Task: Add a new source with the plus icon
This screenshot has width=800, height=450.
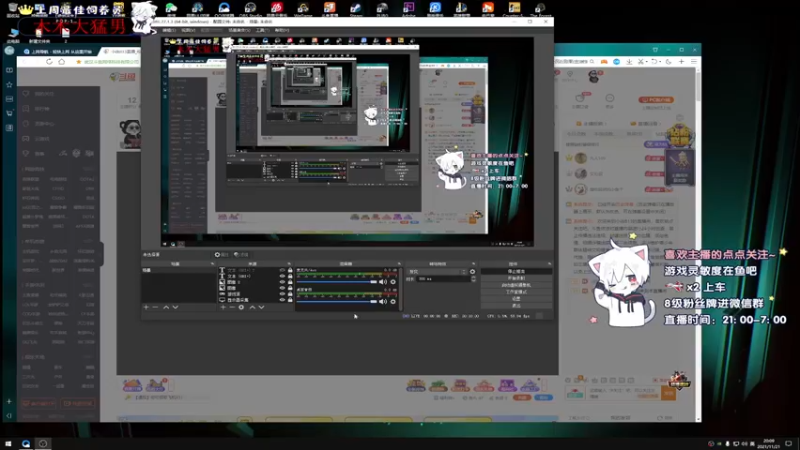Action: 223,307
